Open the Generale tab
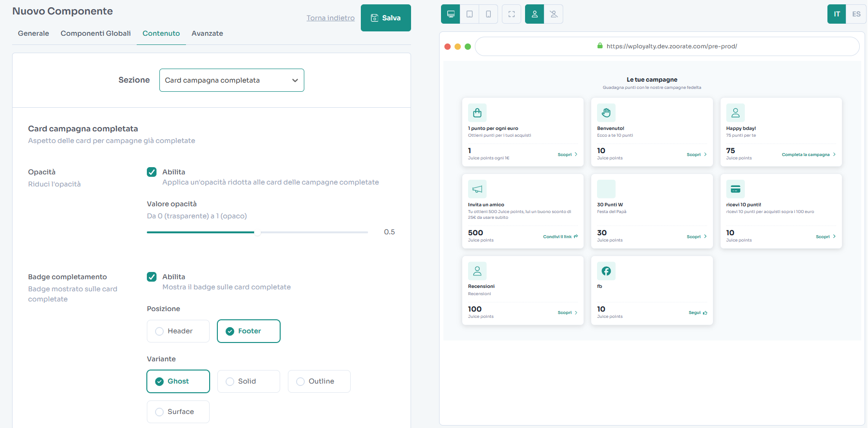 [x=33, y=33]
